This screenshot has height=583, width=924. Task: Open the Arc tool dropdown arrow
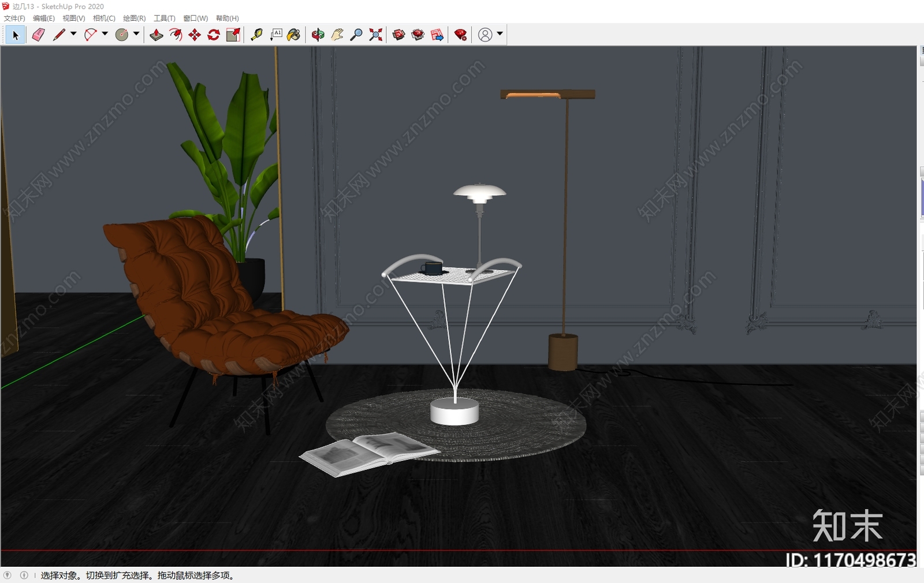click(x=105, y=34)
